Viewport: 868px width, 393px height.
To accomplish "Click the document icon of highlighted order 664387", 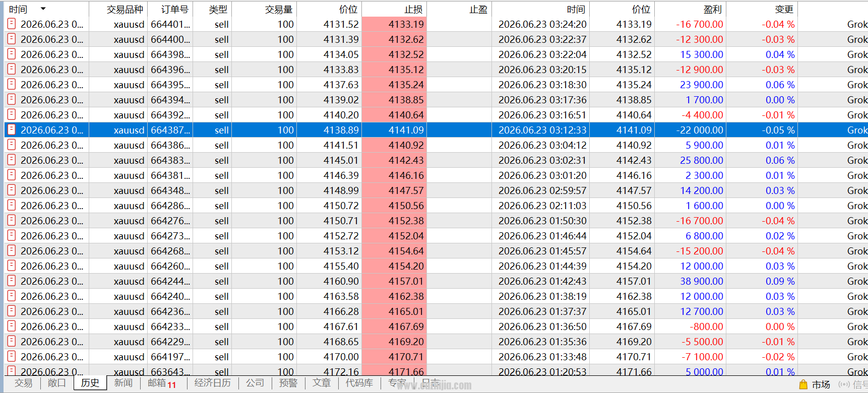I will pos(12,129).
